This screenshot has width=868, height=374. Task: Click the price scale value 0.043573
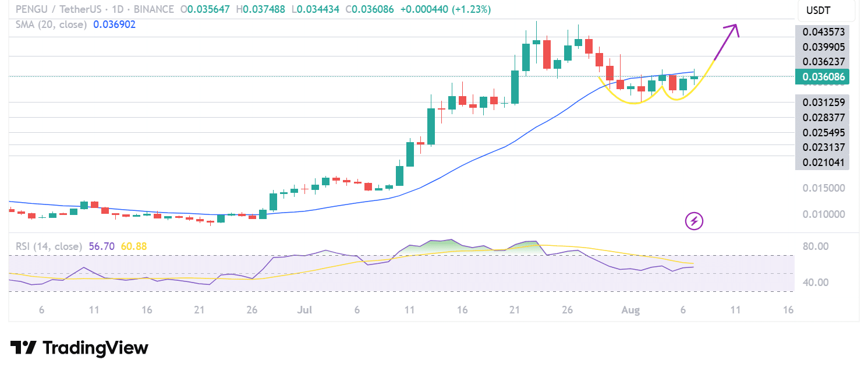tap(823, 31)
